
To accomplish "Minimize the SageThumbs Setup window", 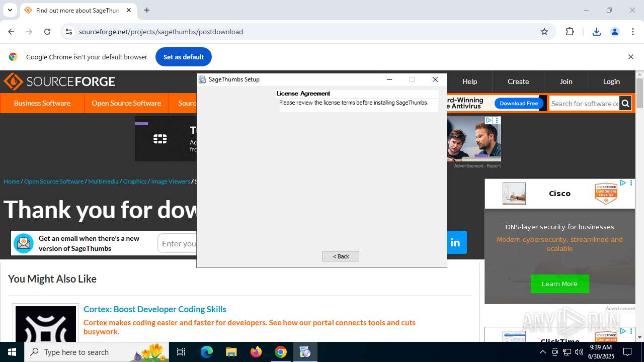I will tap(389, 79).
